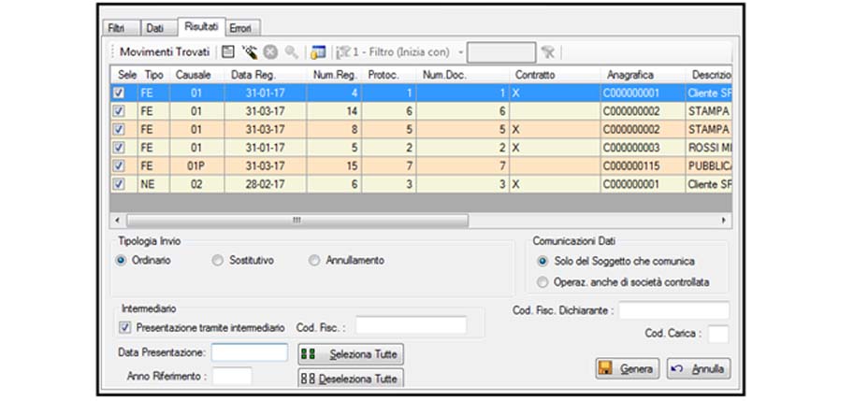The height and width of the screenshot is (401, 868).
Task: Click the 28-02-17 date cell
Action: (266, 184)
